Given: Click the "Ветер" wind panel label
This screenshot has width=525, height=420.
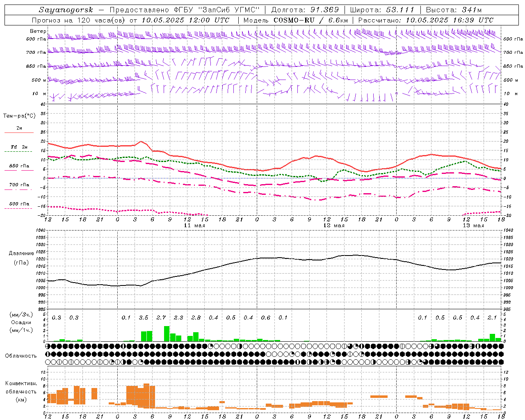Looking at the screenshot, I should [x=38, y=31].
